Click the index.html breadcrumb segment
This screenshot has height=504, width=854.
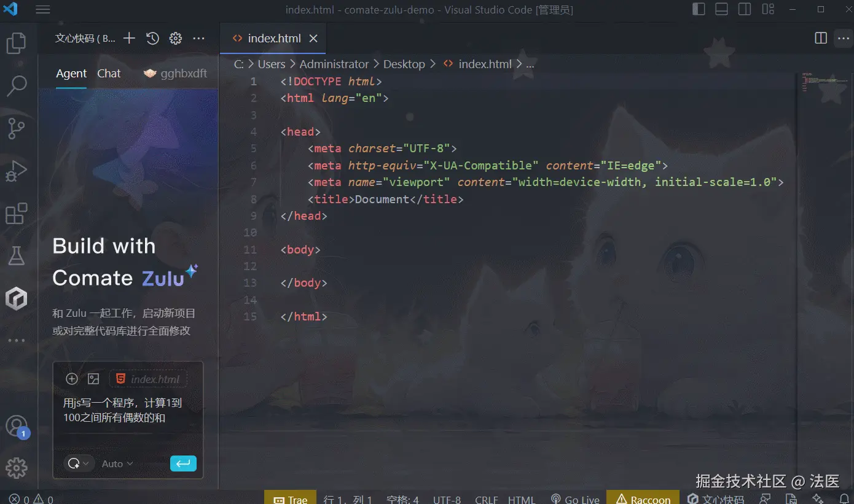click(478, 64)
